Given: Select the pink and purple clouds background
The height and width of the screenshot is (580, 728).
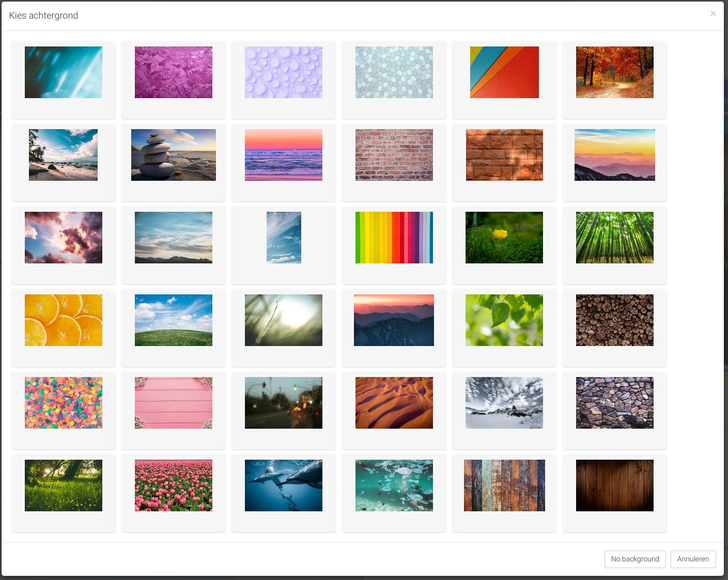Looking at the screenshot, I should click(x=64, y=238).
